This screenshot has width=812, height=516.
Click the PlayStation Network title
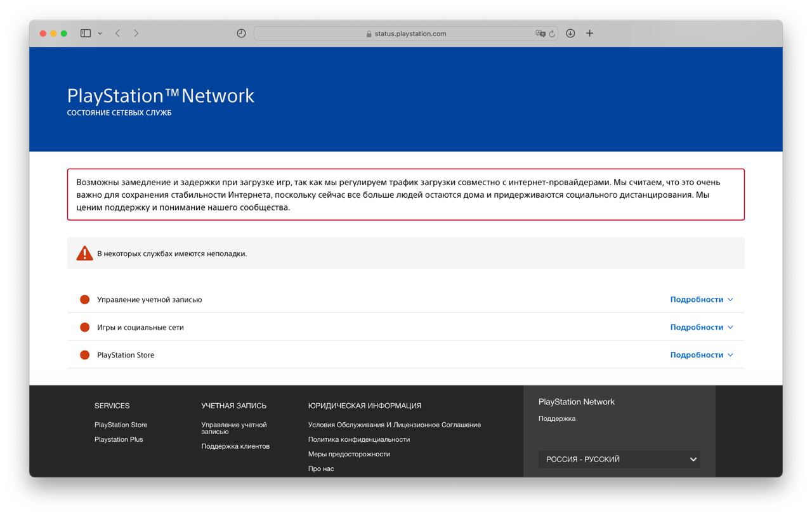[160, 95]
